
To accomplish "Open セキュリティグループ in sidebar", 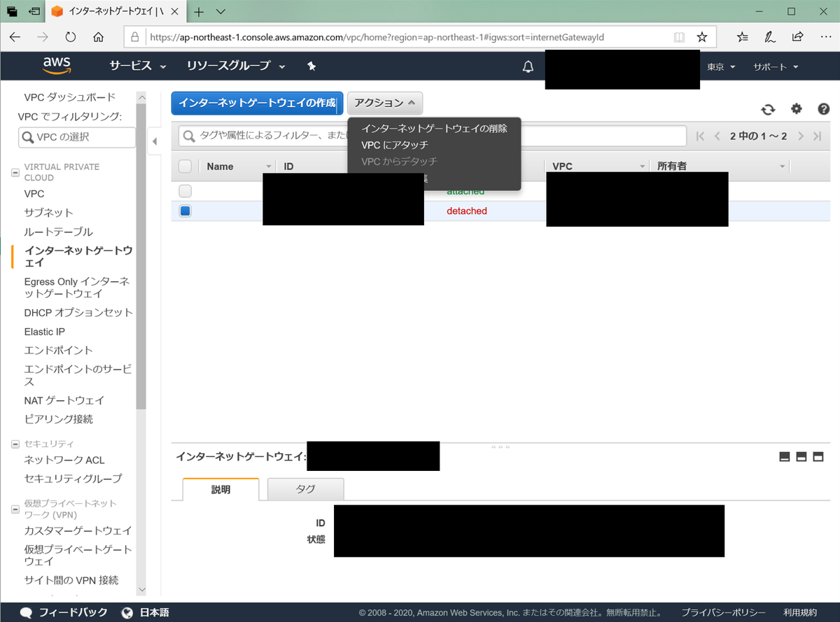I will click(x=73, y=479).
